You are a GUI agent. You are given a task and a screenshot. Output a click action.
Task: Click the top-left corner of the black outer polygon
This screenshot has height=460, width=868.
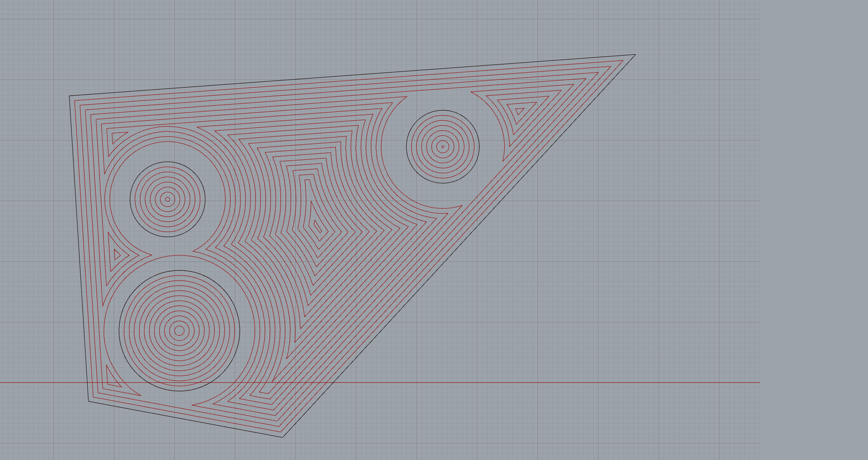pyautogui.click(x=70, y=96)
